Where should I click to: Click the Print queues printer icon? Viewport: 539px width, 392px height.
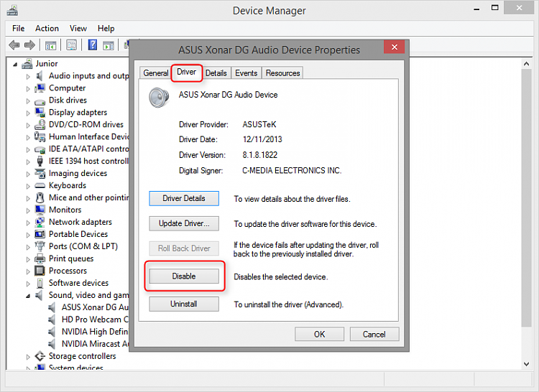pyautogui.click(x=40, y=258)
